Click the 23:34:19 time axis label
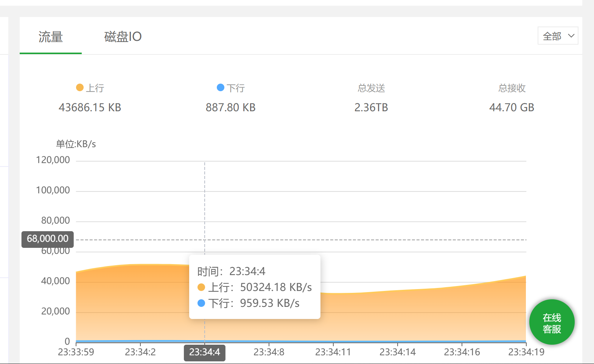Image resolution: width=594 pixels, height=364 pixels. tap(526, 352)
